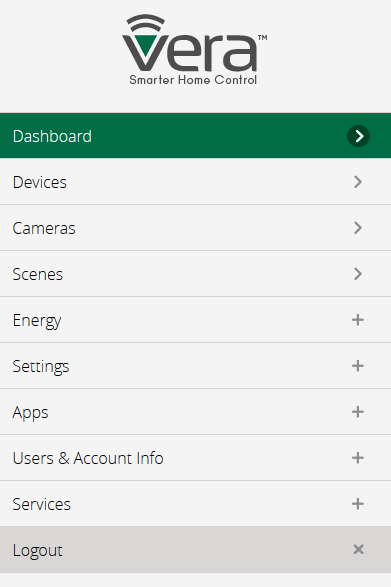The image size is (391, 587).
Task: Expand Settings using its plus icon
Action: [x=358, y=366]
